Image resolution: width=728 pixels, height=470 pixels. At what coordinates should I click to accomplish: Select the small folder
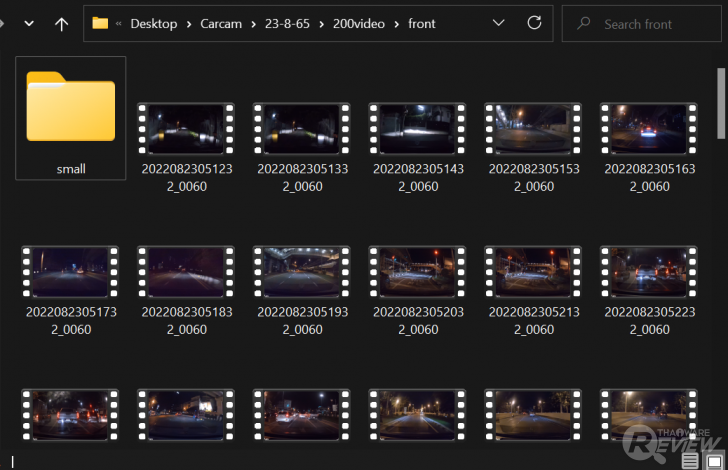coord(71,118)
